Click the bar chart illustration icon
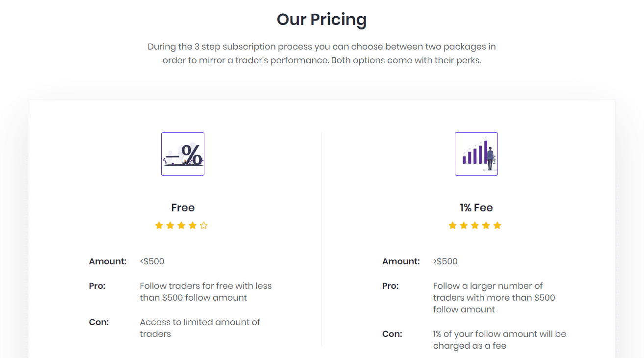Image resolution: width=644 pixels, height=358 pixels. pos(476,154)
